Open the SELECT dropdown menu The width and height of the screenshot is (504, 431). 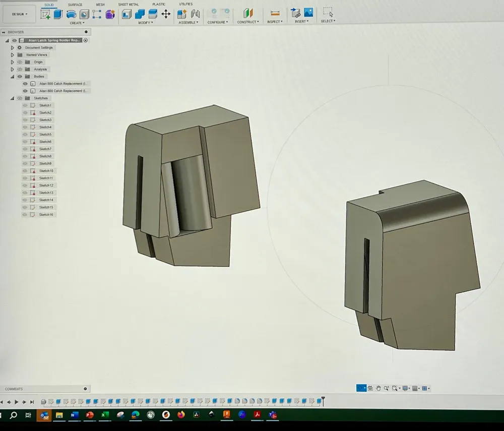click(x=328, y=21)
